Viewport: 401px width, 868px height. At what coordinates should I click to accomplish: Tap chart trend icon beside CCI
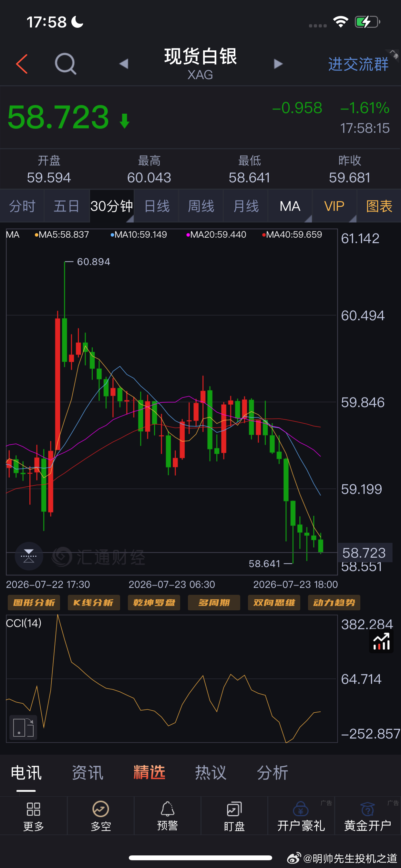click(x=381, y=641)
